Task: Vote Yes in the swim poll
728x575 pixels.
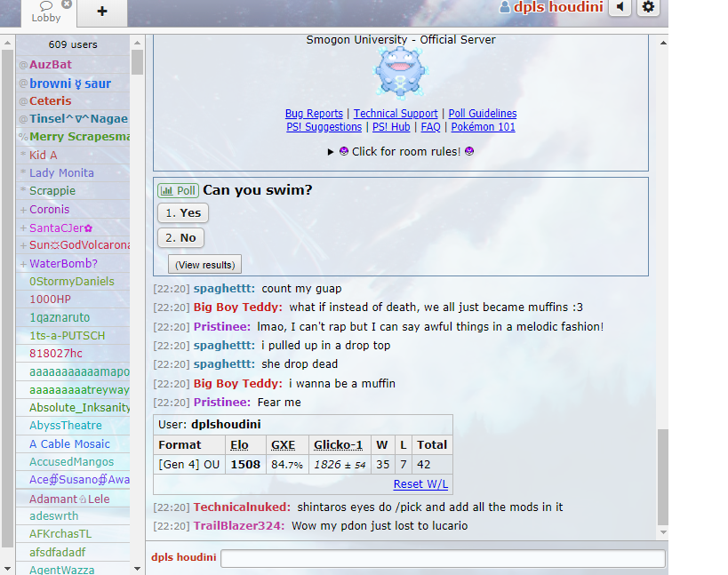Action: (x=183, y=213)
